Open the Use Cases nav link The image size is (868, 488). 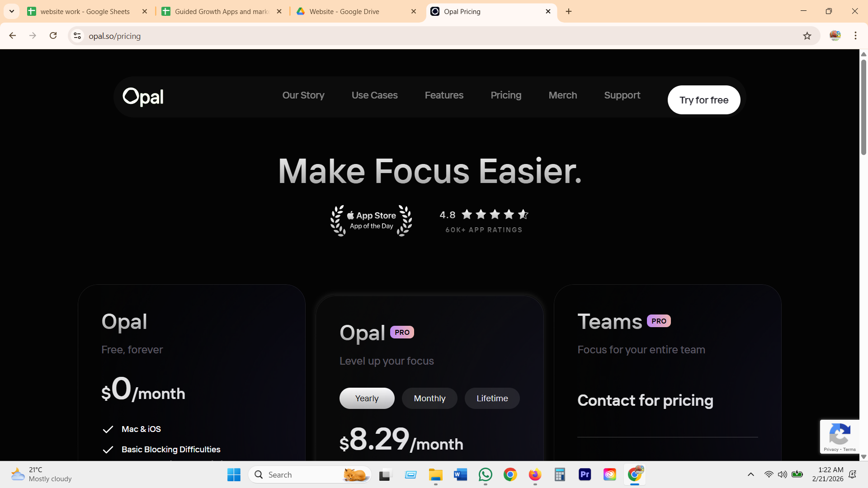[375, 95]
